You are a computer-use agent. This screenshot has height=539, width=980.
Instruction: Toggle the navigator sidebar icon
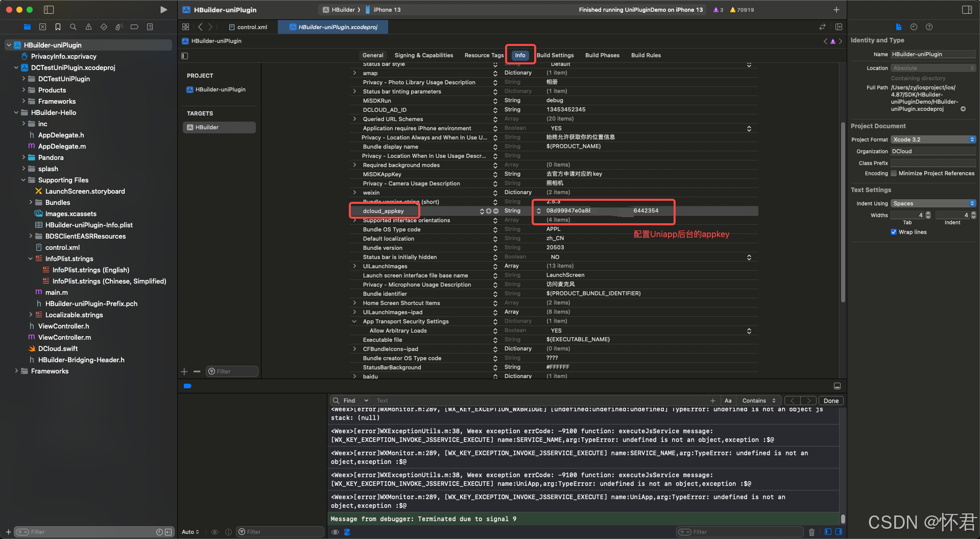click(x=49, y=10)
